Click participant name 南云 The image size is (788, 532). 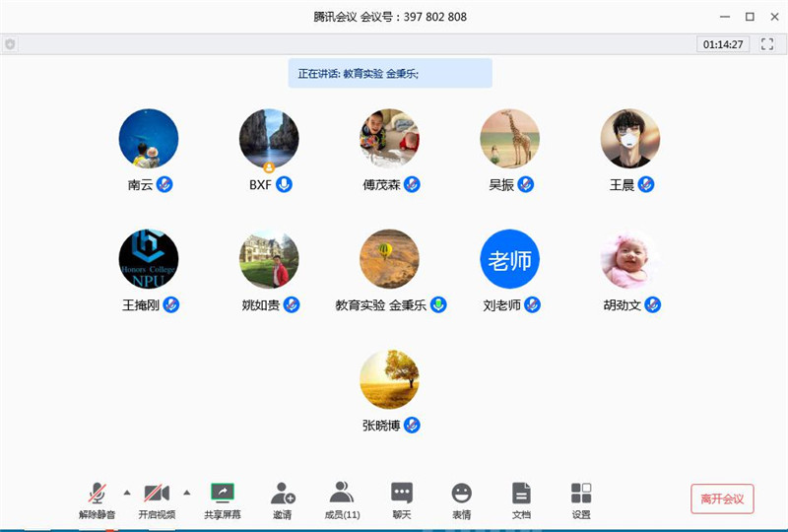tap(140, 185)
